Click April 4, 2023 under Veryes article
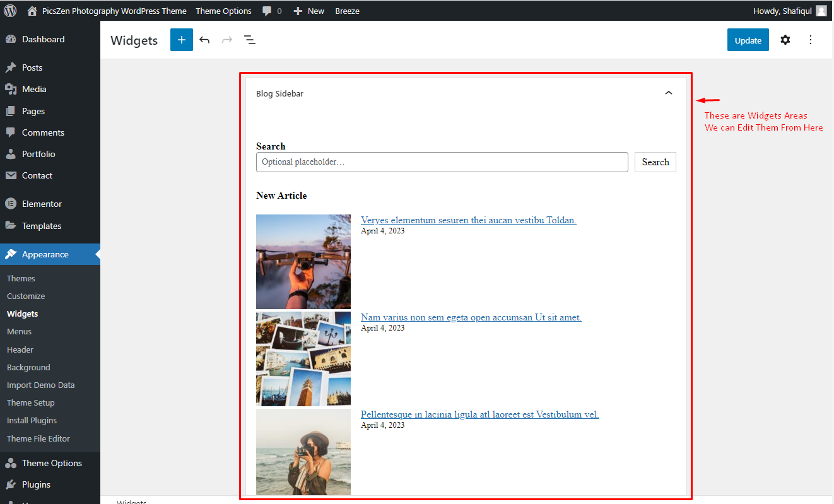 (383, 231)
